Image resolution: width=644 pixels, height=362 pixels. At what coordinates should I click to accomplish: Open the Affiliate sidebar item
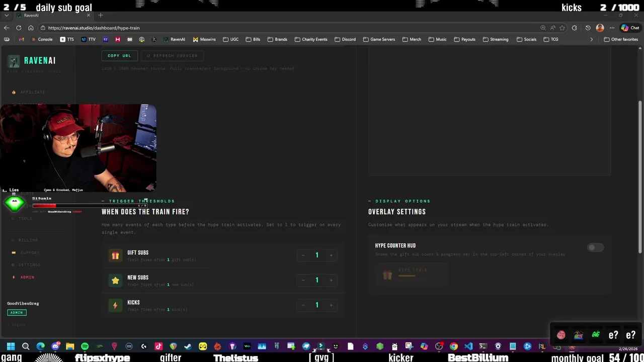(x=29, y=93)
